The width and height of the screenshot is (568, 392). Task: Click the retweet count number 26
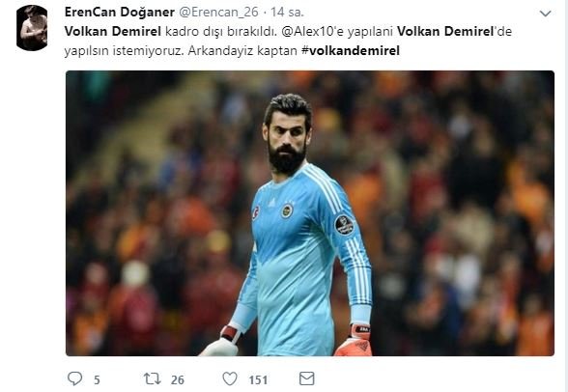(x=178, y=379)
